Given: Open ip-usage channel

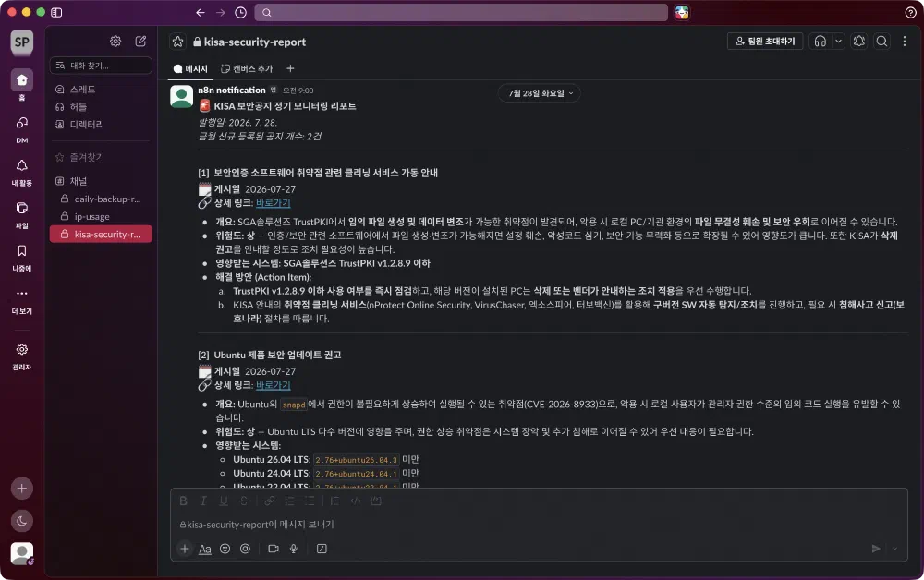Looking at the screenshot, I should click(101, 217).
